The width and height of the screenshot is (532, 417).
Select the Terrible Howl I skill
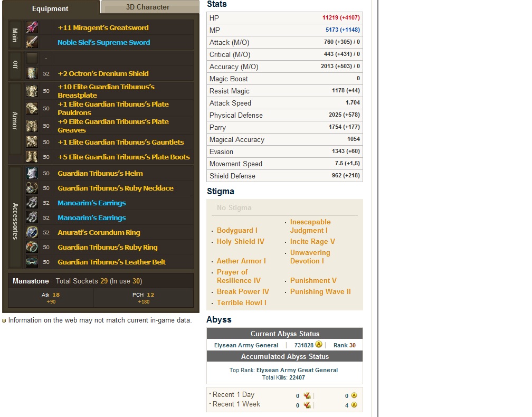(242, 302)
